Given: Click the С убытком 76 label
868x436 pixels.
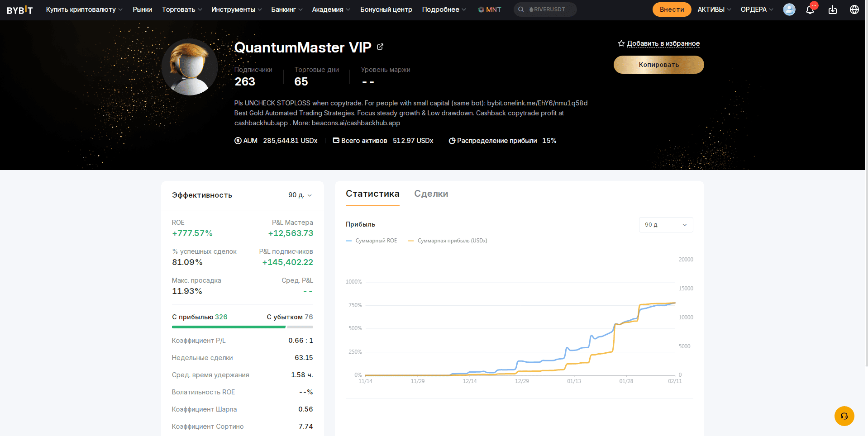Looking at the screenshot, I should (x=290, y=317).
